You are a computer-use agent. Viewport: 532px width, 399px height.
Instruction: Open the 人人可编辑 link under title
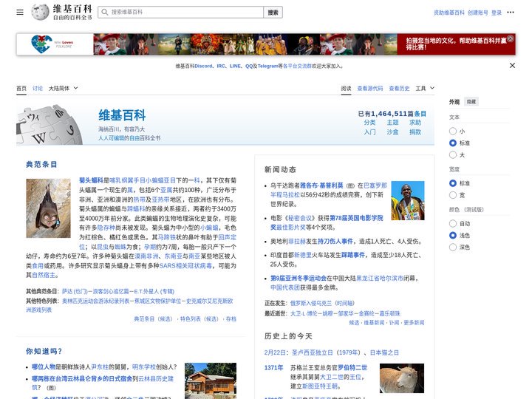click(110, 138)
